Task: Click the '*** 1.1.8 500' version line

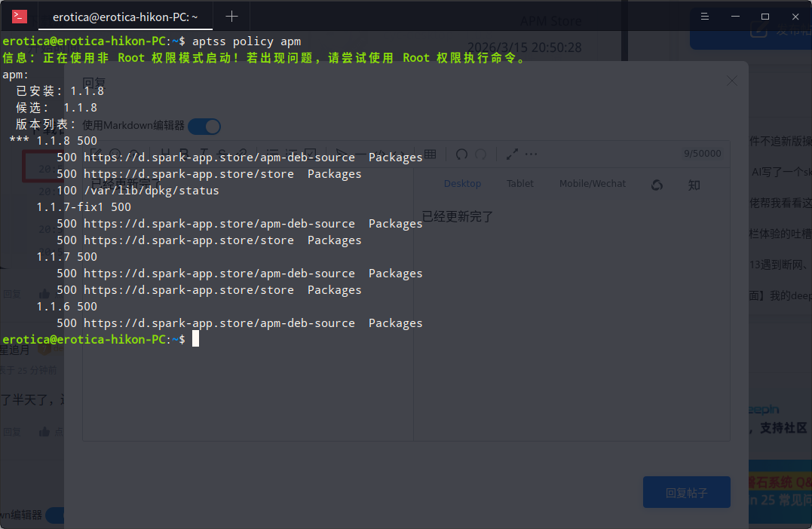Action: tap(54, 141)
